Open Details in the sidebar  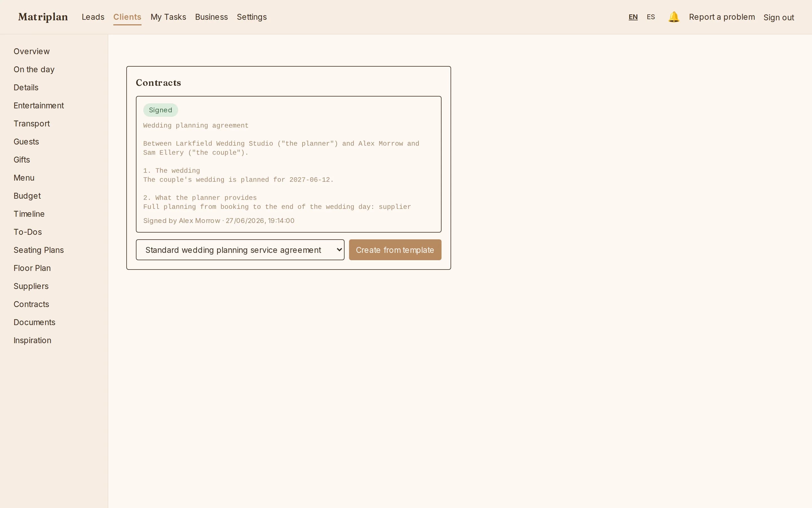click(26, 88)
